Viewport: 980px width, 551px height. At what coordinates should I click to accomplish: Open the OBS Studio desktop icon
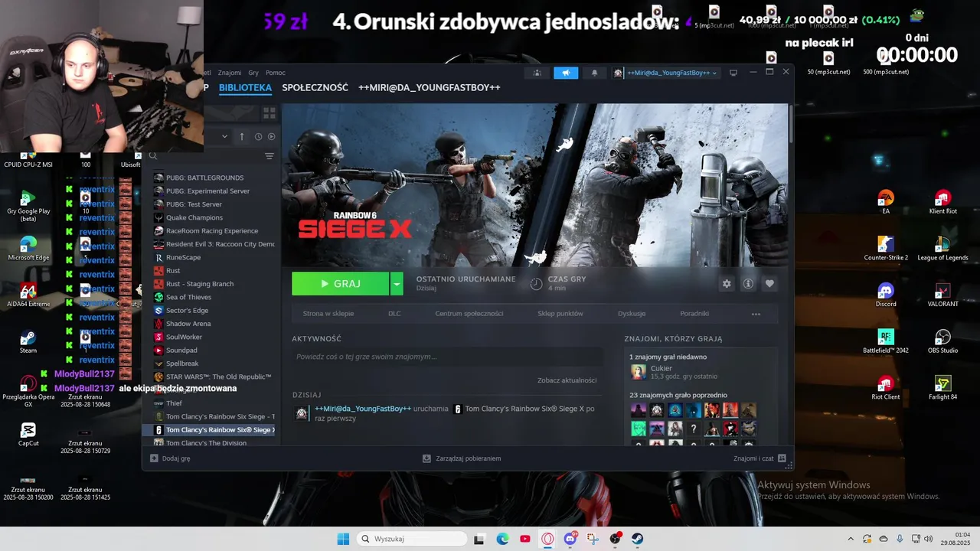[942, 341]
